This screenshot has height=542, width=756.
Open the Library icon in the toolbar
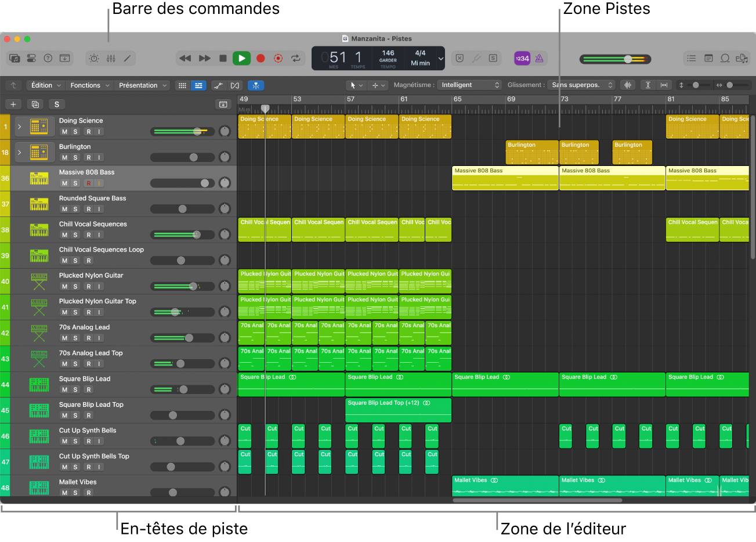click(14, 58)
